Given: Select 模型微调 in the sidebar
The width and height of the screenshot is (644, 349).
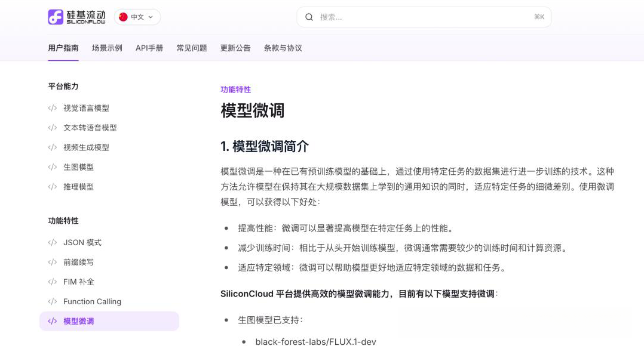Looking at the screenshot, I should (79, 321).
